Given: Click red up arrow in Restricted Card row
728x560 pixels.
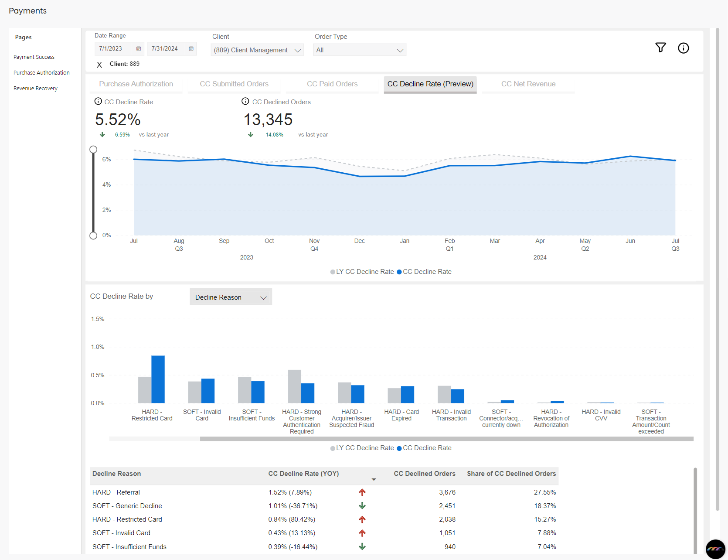Looking at the screenshot, I should (x=362, y=519).
